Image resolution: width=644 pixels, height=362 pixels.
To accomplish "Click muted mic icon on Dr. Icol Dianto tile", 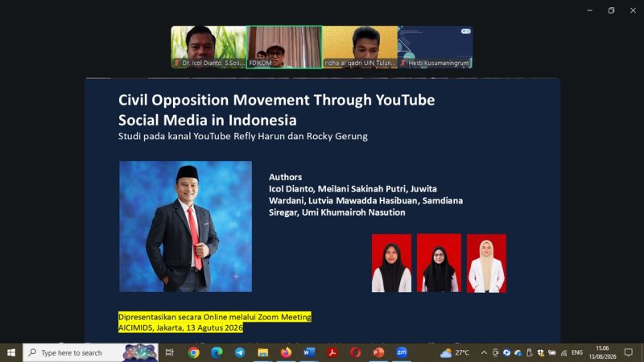I will tap(176, 63).
